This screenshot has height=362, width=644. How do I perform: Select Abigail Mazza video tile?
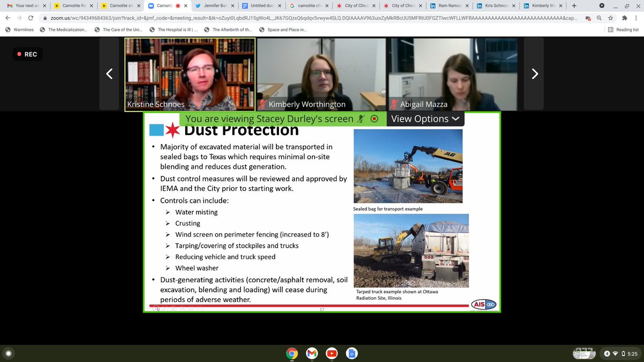click(454, 75)
